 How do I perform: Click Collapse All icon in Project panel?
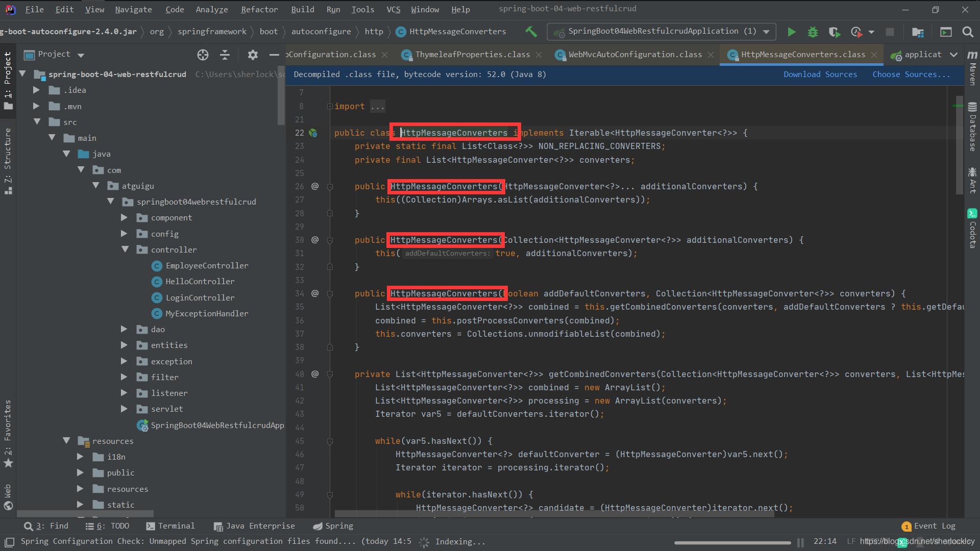click(225, 55)
